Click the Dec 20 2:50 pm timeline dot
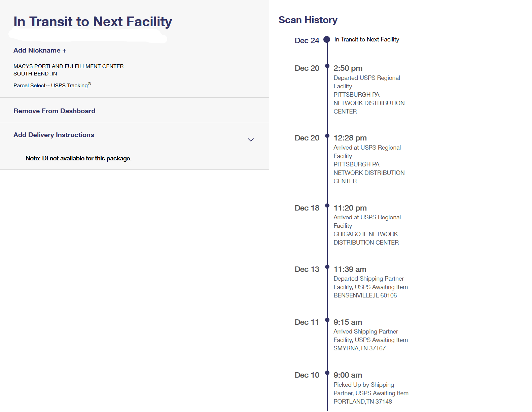The image size is (532, 412). (x=327, y=66)
